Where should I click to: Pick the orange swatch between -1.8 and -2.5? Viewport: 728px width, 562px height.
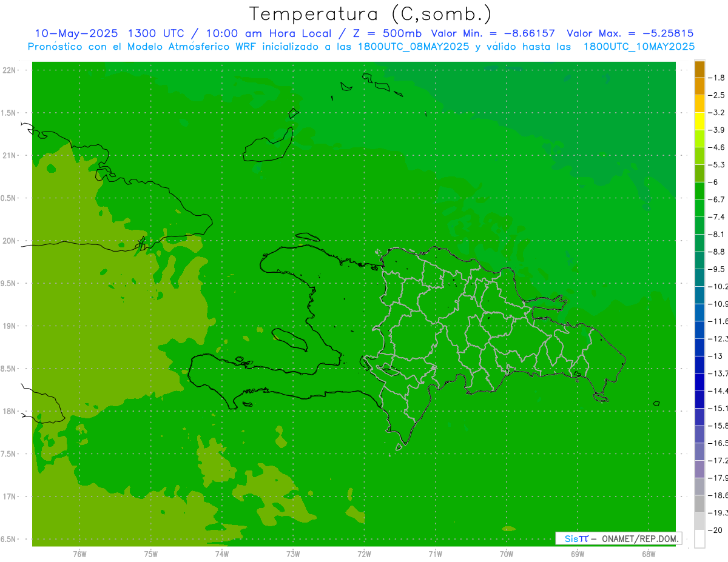coord(699,86)
